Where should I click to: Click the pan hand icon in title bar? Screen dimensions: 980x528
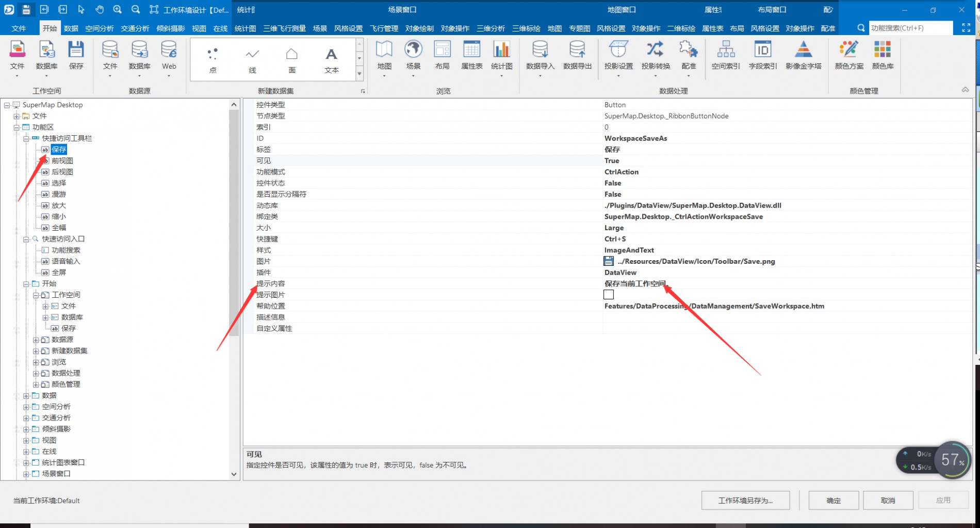(x=100, y=9)
